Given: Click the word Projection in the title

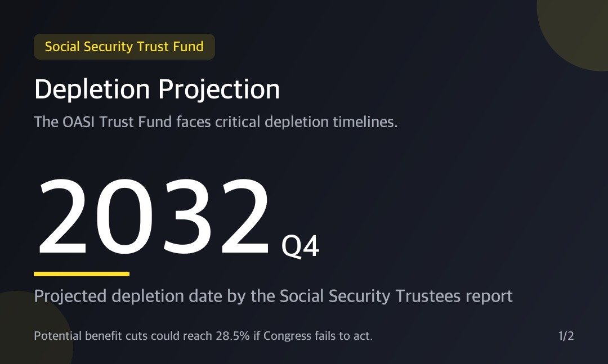Looking at the screenshot, I should tap(218, 90).
